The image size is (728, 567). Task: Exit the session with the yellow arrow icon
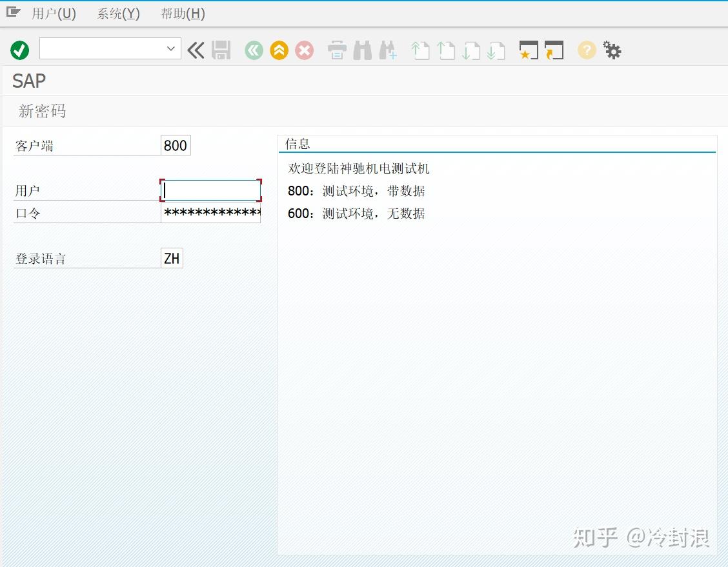click(279, 50)
